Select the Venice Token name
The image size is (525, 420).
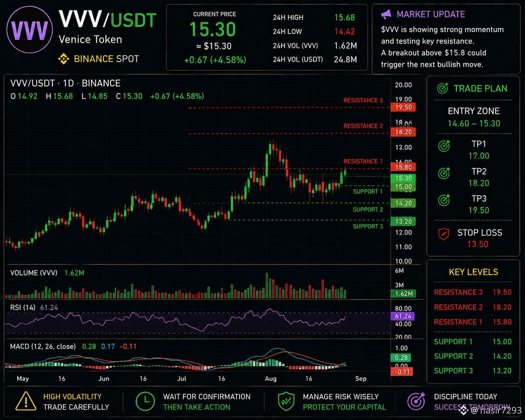click(90, 39)
